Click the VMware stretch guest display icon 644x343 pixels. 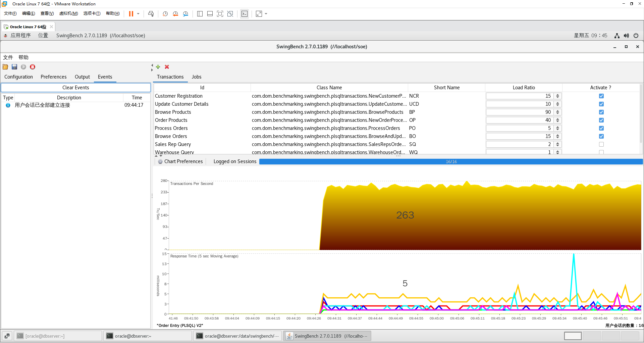click(x=259, y=14)
